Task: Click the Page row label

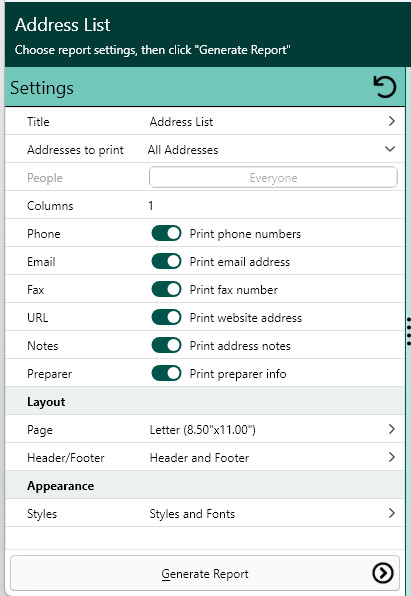Action: click(x=40, y=430)
